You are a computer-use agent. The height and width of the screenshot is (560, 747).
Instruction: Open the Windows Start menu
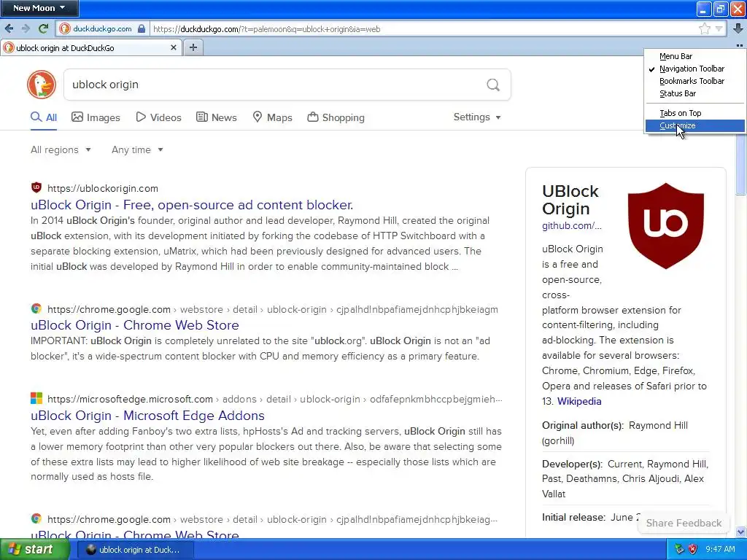(x=34, y=549)
